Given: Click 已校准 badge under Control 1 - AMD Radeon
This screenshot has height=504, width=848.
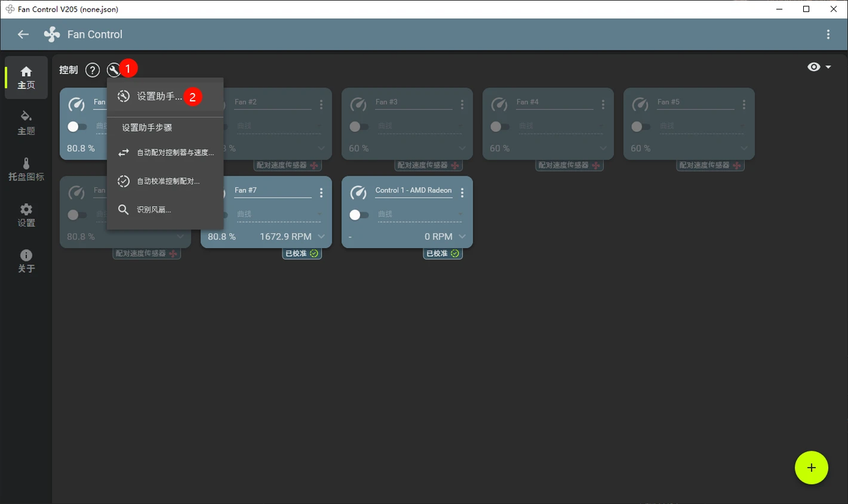Looking at the screenshot, I should click(442, 253).
